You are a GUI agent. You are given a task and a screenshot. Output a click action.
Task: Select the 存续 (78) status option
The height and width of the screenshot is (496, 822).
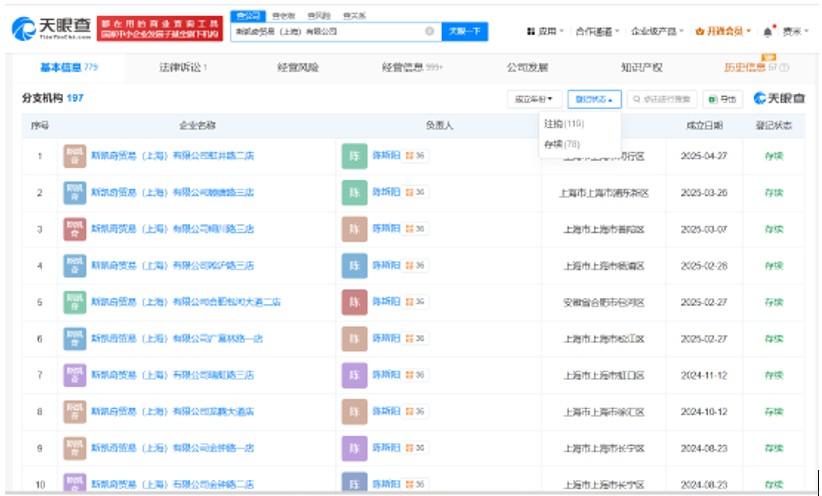tap(562, 144)
